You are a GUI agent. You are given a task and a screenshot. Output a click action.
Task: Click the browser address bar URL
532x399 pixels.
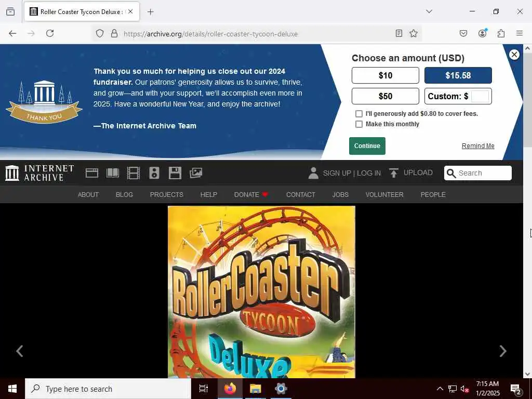(210, 34)
